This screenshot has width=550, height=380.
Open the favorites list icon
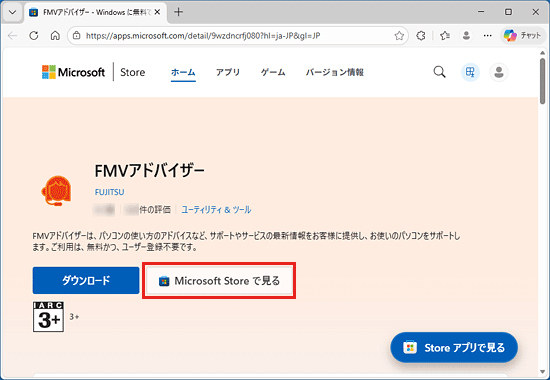[445, 35]
